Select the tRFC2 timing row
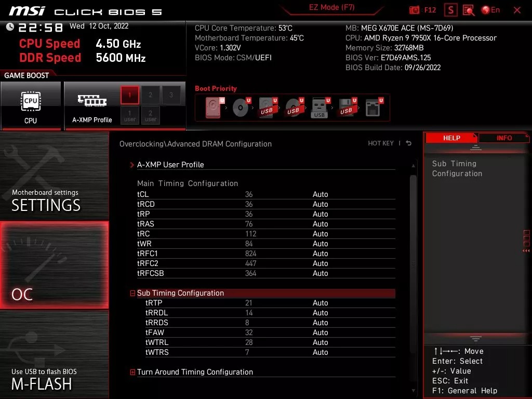532x399 pixels. tap(266, 263)
